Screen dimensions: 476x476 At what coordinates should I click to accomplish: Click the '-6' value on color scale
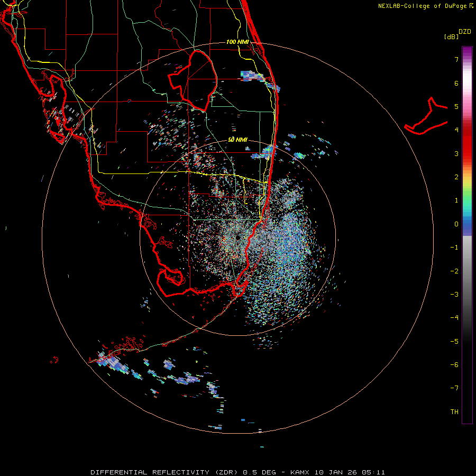pyautogui.click(x=454, y=365)
